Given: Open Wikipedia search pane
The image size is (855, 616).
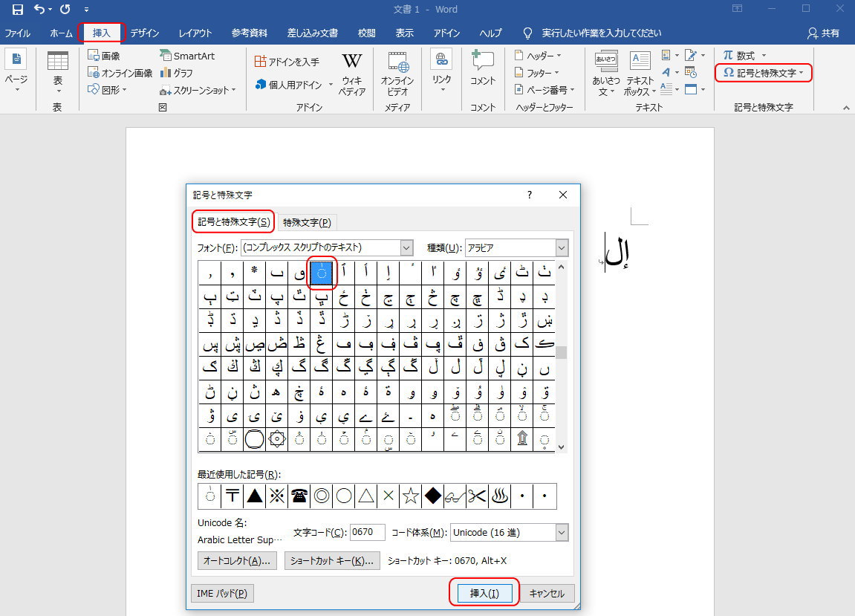Looking at the screenshot, I should pos(351,72).
